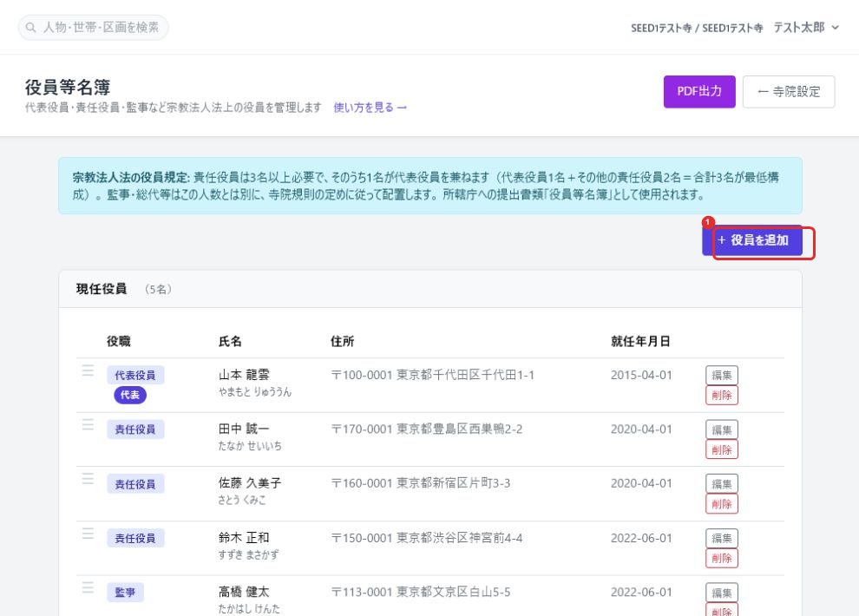Click the 役員等名簿 page title
Image resolution: width=859 pixels, height=616 pixels.
click(x=68, y=87)
